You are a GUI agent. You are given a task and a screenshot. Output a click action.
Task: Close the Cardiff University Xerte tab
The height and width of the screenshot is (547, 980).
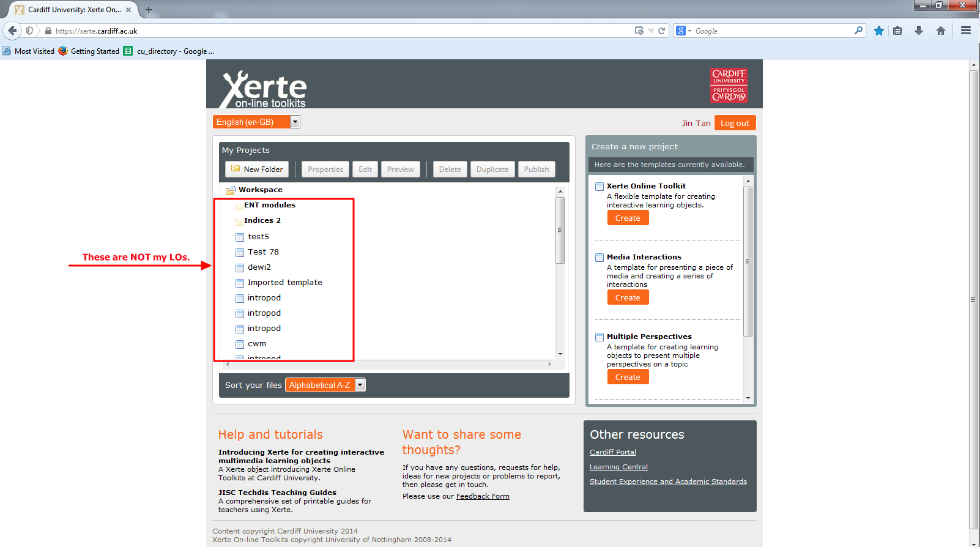tap(128, 10)
